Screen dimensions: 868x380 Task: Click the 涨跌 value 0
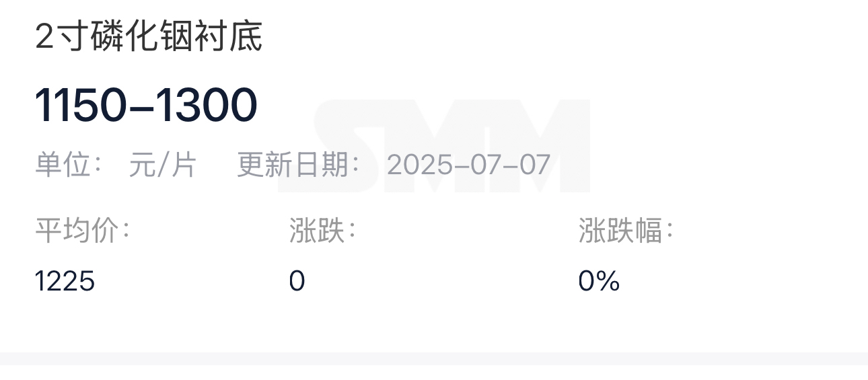pos(297,280)
